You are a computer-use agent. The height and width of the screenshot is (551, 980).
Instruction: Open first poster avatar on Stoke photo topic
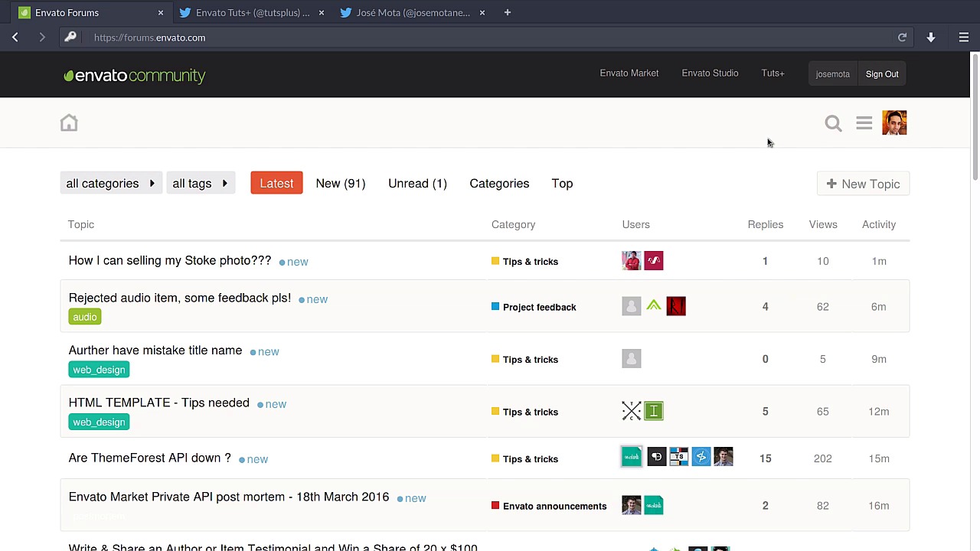click(x=632, y=261)
